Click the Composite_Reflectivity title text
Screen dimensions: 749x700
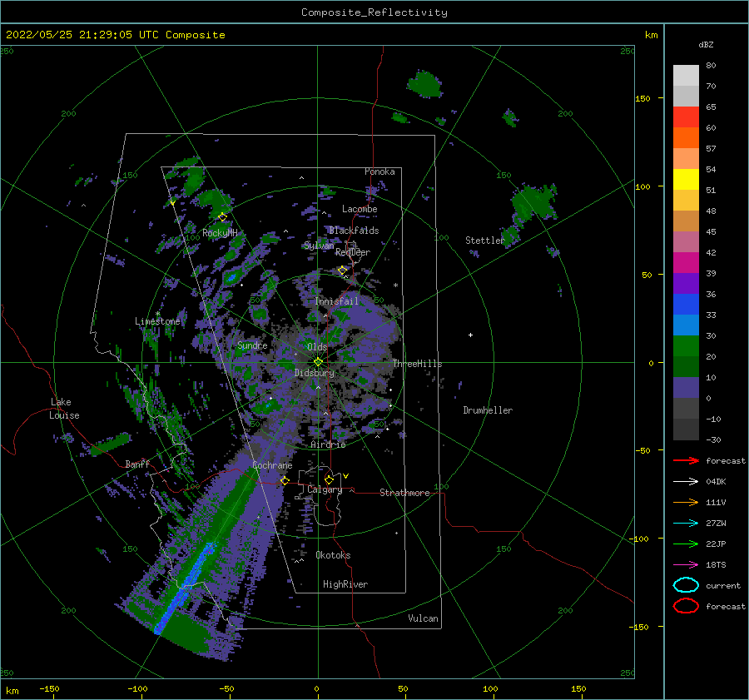(x=374, y=12)
